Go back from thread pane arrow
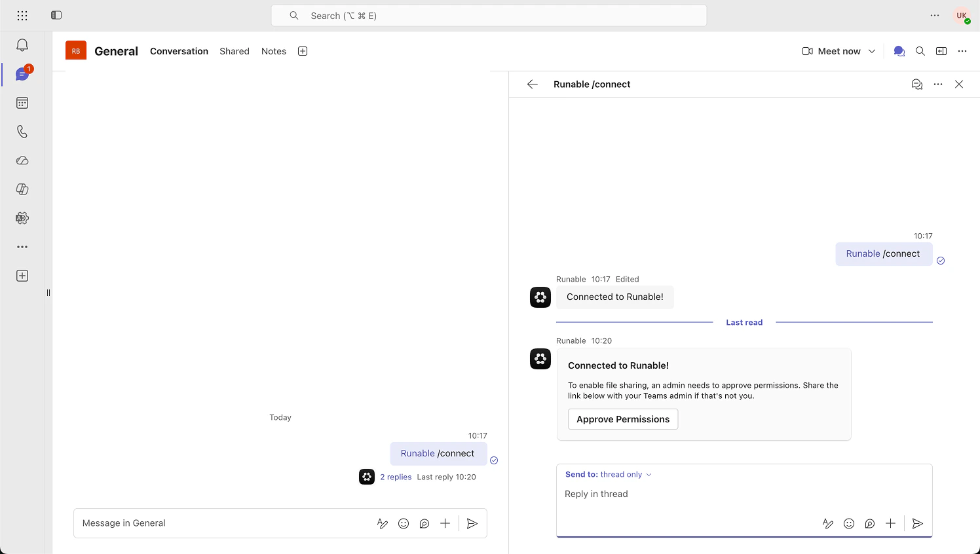This screenshot has height=554, width=980. pyautogui.click(x=533, y=84)
